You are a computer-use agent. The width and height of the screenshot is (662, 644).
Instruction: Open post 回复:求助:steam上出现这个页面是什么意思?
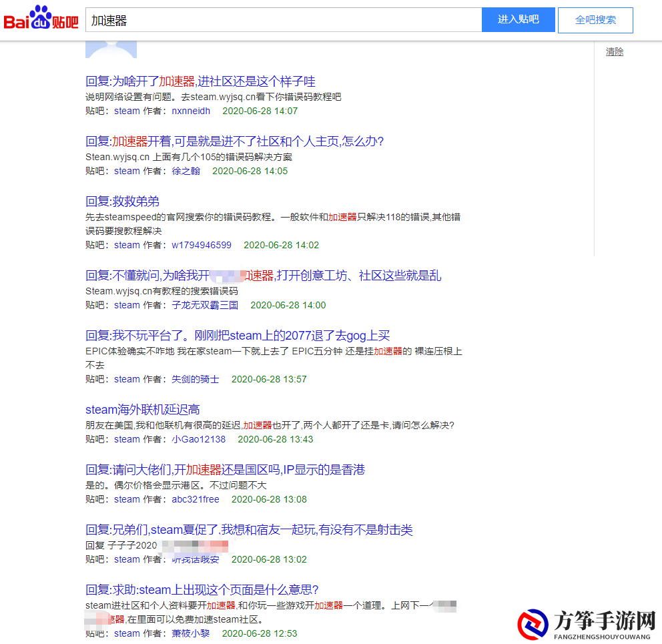point(202,589)
